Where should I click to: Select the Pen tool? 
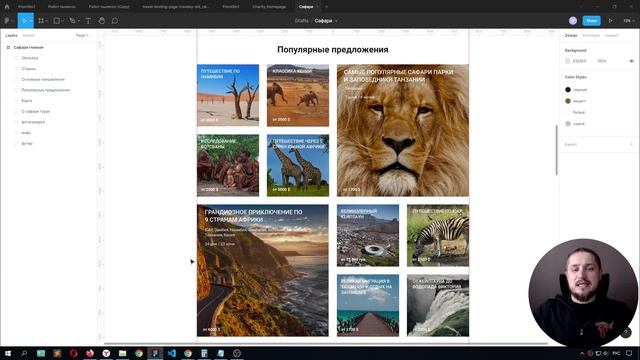coord(72,21)
